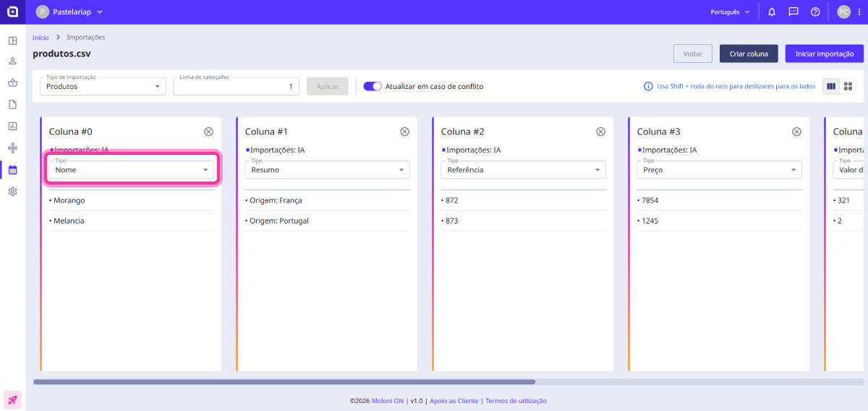Click the PC user avatar
Image resolution: width=868 pixels, height=411 pixels.
[x=843, y=12]
